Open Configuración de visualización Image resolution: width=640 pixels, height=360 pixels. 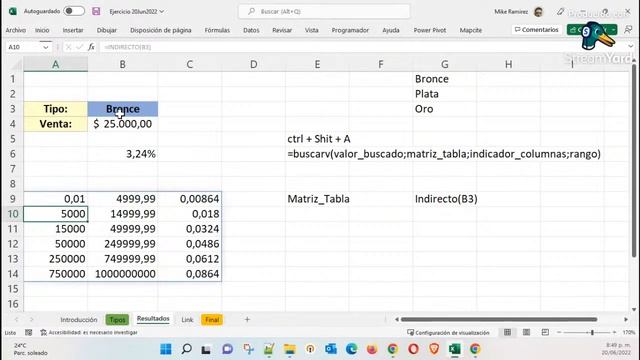[448, 333]
